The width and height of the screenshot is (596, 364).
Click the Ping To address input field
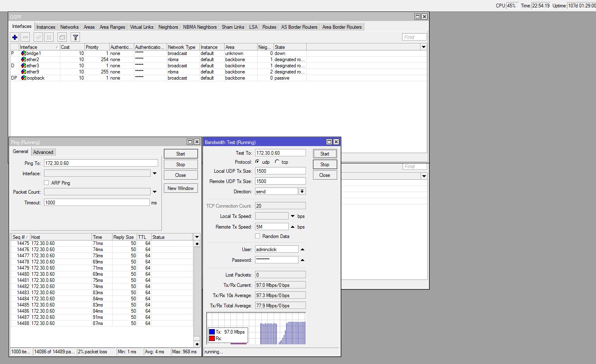(x=101, y=163)
